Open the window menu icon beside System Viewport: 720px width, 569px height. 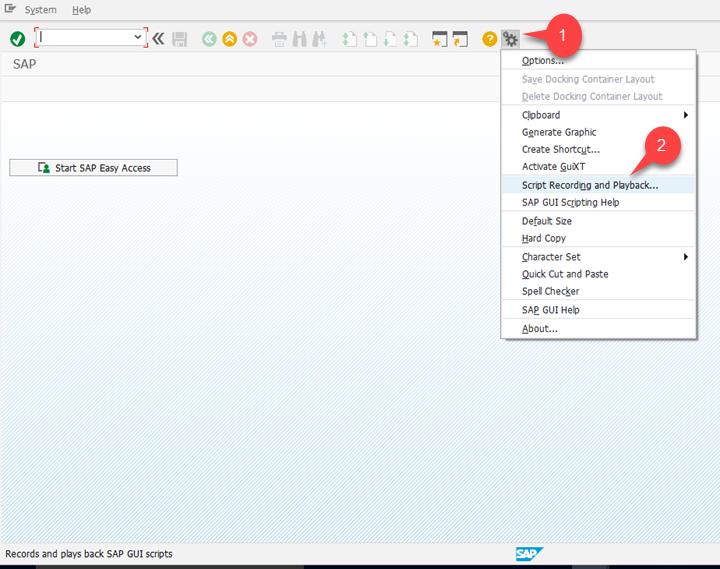(x=10, y=9)
